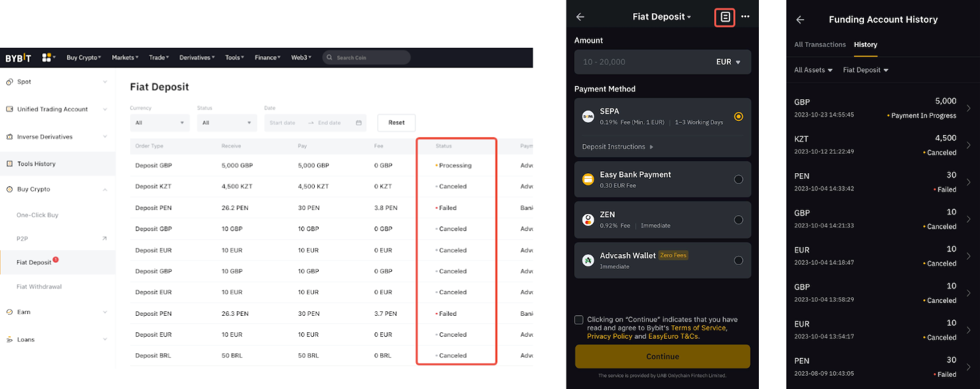Go back from Funding Account History
The height and width of the screenshot is (389, 980).
tap(800, 20)
